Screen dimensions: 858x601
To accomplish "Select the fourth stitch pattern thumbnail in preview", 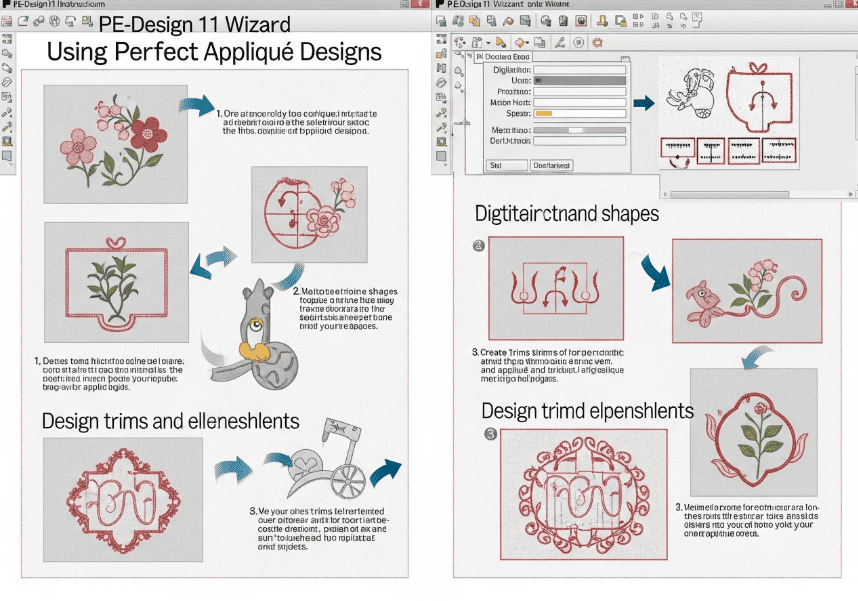I will 779,151.
